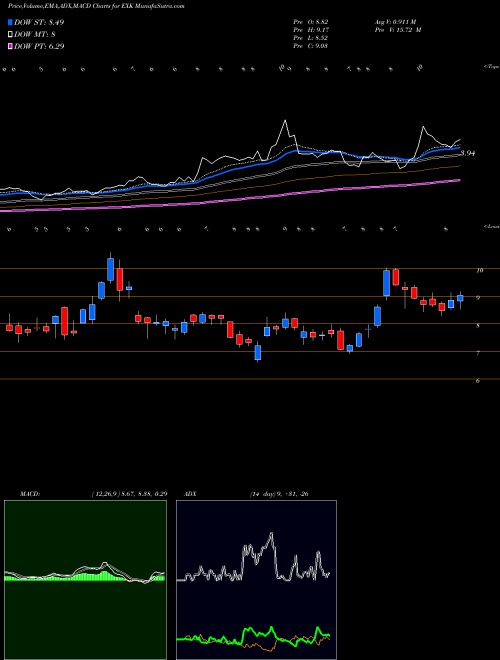Click MACD values '(12,26,9) 8.67, 8.38, 0.29'

(129, 494)
